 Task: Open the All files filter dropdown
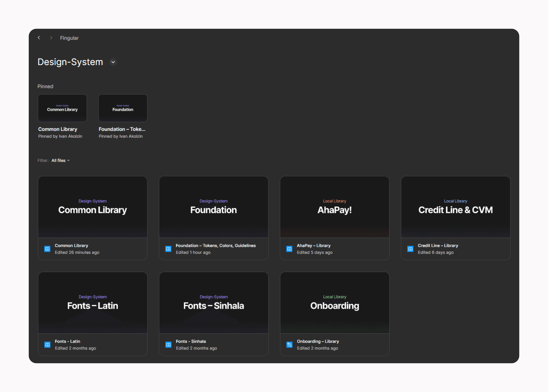[61, 161]
